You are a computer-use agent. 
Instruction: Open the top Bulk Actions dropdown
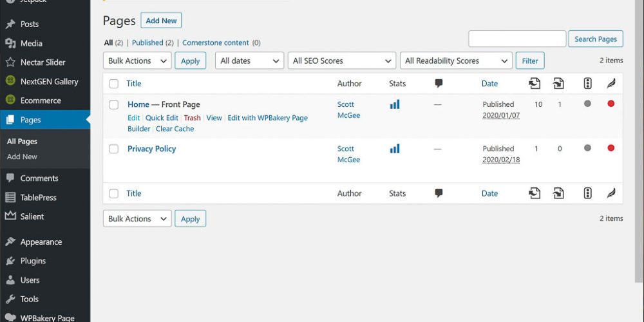(137, 61)
